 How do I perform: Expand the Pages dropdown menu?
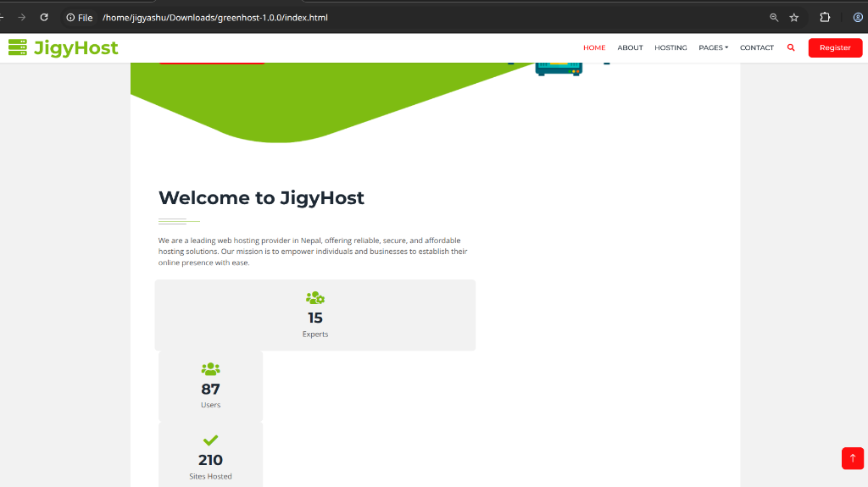(713, 47)
